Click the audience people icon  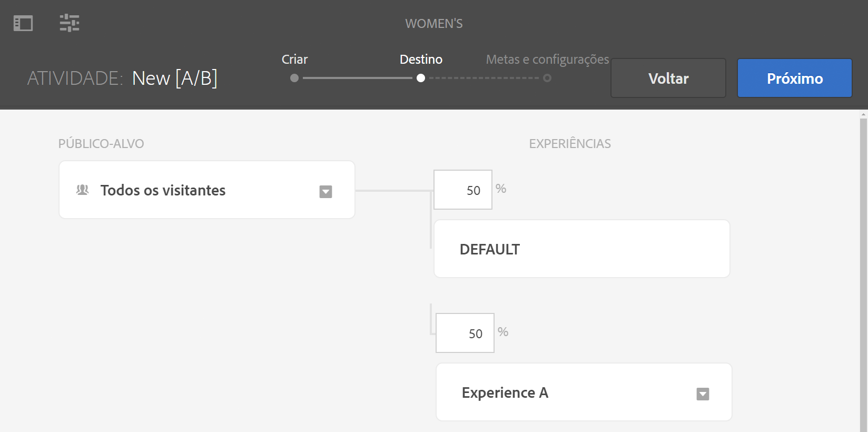click(x=83, y=190)
